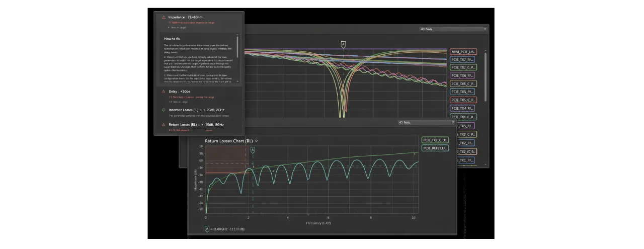Click small icon beside Return Losses Chart title
644x249 pixels.
[257, 141]
